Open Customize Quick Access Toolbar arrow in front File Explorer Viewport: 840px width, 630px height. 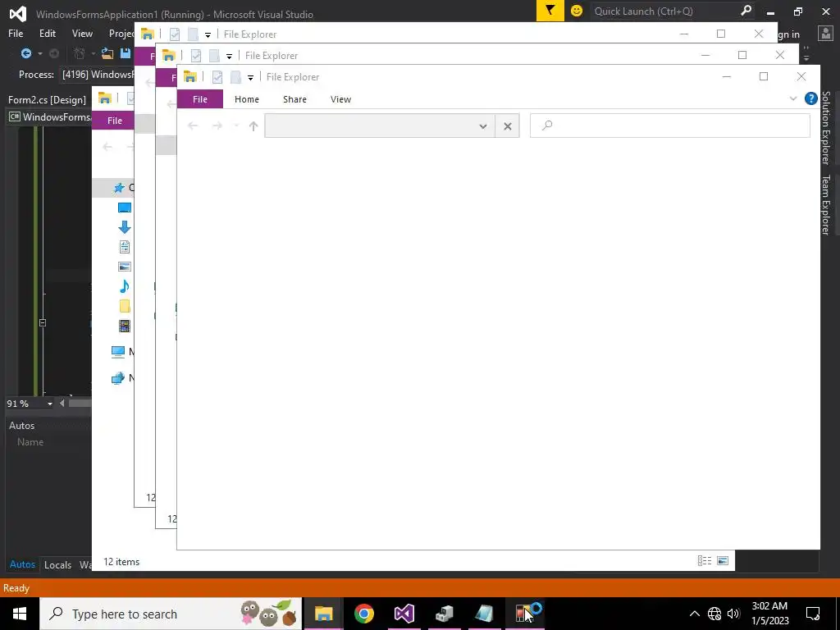click(250, 78)
